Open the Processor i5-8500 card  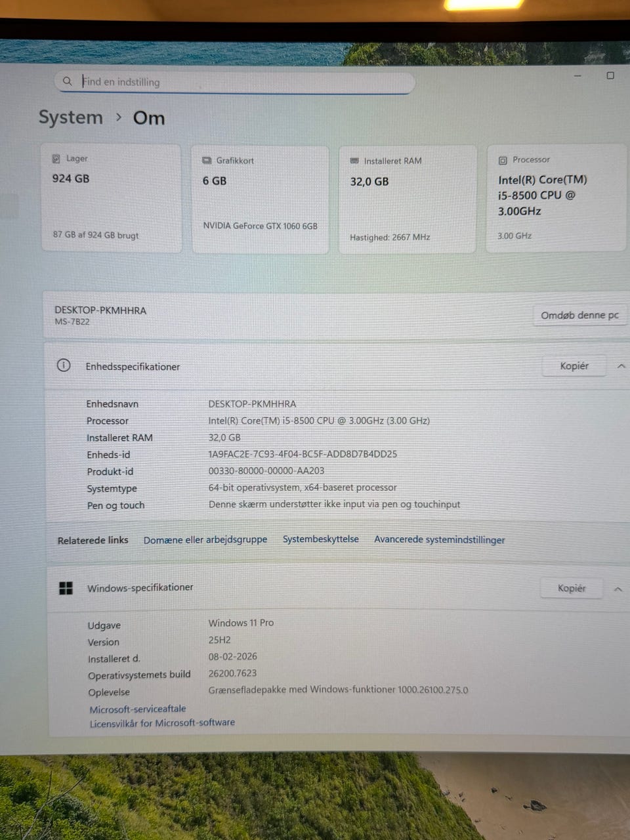tap(556, 198)
